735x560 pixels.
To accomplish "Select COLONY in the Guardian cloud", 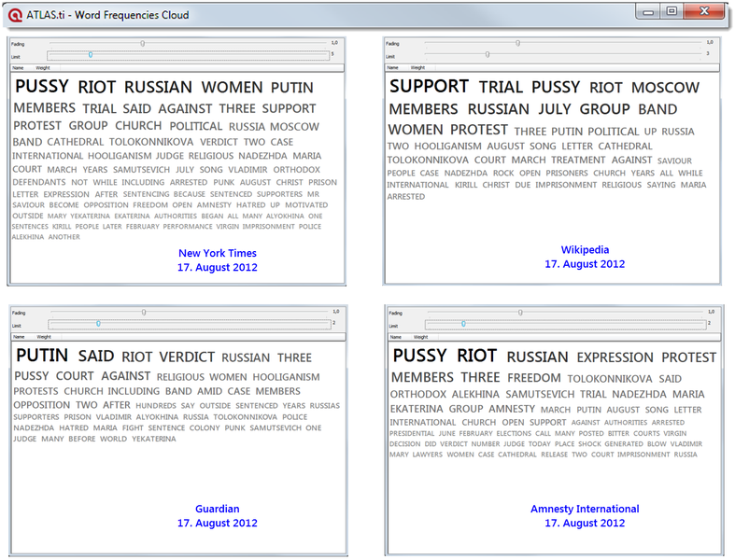I will (x=205, y=427).
